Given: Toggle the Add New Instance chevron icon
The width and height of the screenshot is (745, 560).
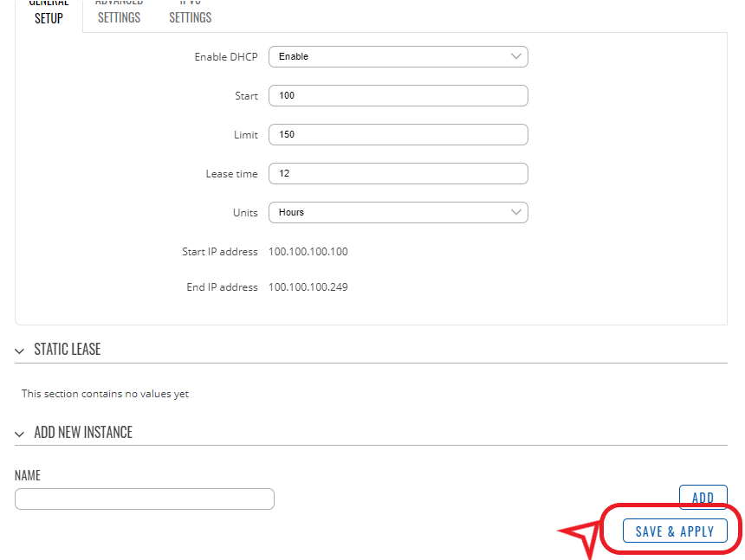Looking at the screenshot, I should click(x=20, y=433).
